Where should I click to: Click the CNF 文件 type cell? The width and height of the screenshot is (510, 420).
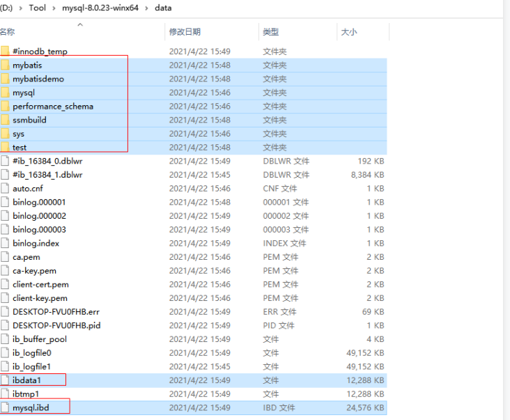click(x=279, y=189)
